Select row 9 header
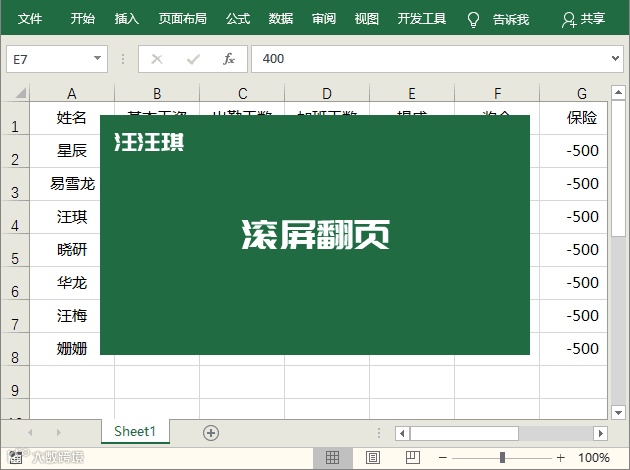The width and height of the screenshot is (630, 470). tap(15, 382)
